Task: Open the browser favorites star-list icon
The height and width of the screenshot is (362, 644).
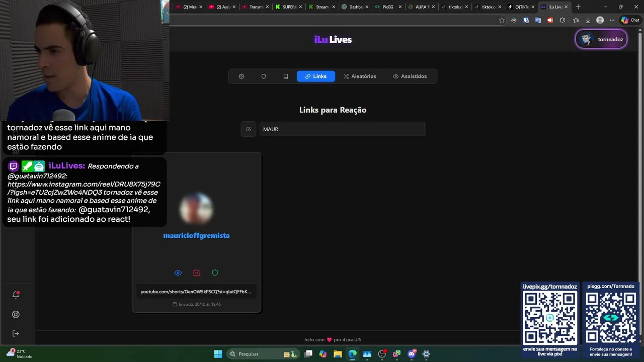Action: [x=576, y=20]
